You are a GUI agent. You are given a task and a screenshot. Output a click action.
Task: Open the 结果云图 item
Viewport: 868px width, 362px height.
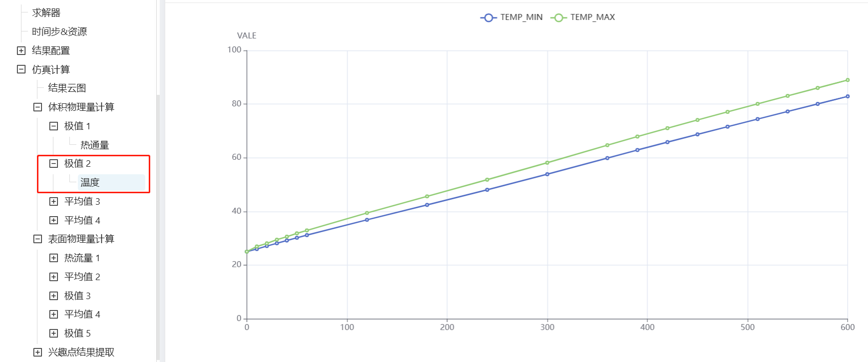click(x=67, y=88)
